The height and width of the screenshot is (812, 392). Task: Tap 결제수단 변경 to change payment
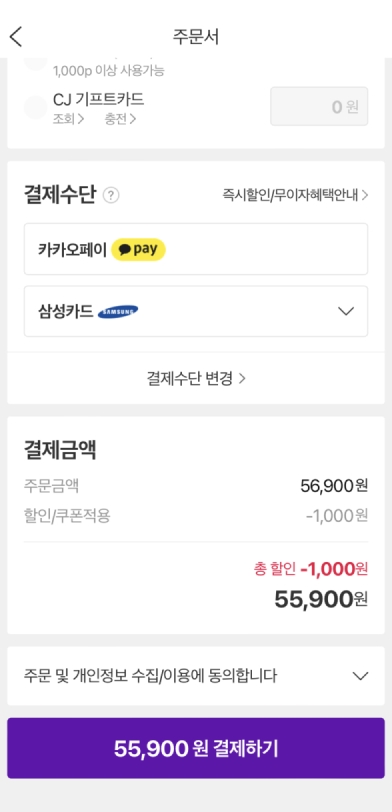click(x=196, y=379)
